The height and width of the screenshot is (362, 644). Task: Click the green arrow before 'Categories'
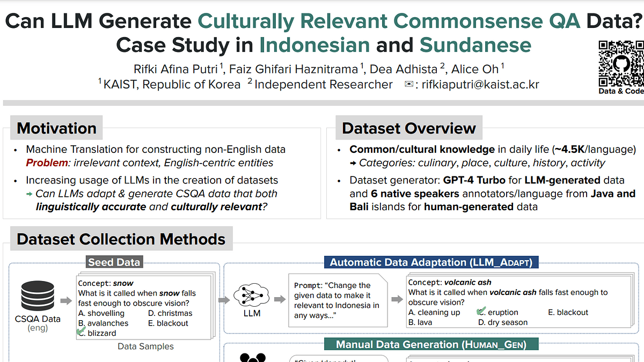tap(353, 163)
